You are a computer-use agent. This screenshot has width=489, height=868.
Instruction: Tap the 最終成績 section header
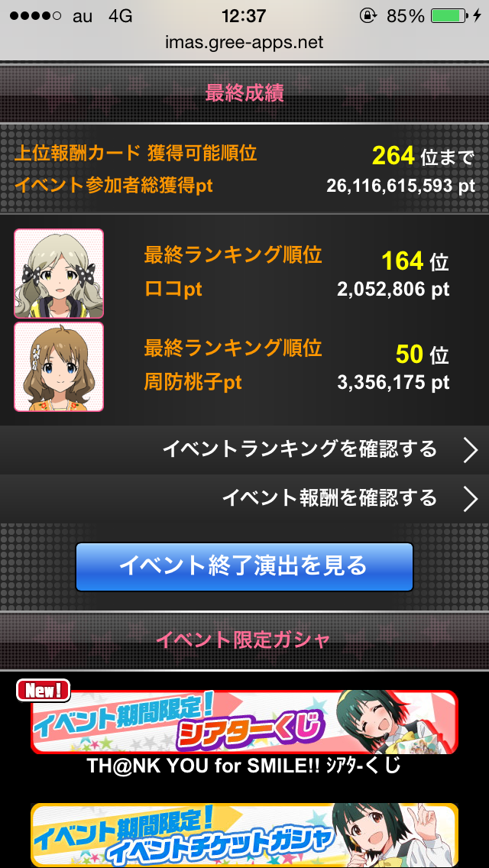(x=244, y=93)
